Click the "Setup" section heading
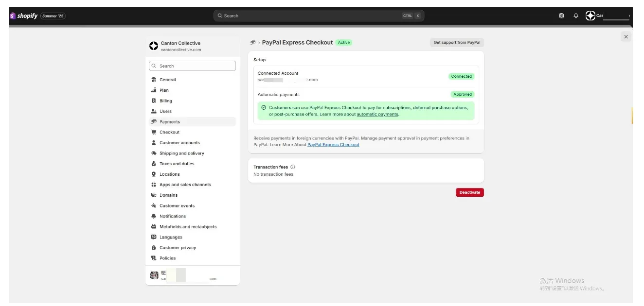Viewport: 644px width, 306px height. tap(260, 60)
